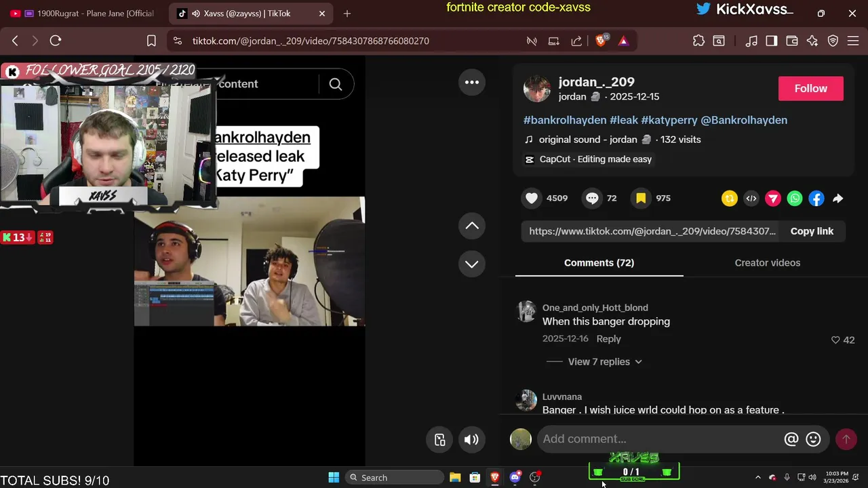
Task: Go to previous video with up arrow
Action: pos(472,226)
